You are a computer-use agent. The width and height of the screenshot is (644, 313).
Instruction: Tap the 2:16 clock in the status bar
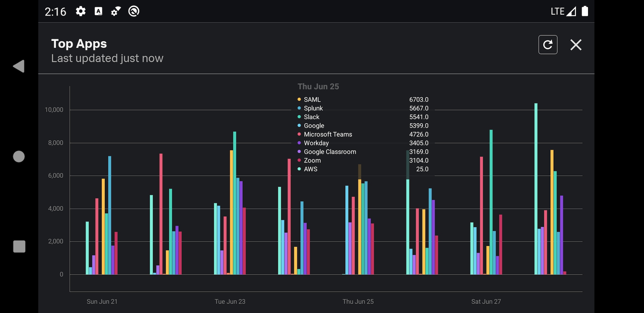click(55, 12)
